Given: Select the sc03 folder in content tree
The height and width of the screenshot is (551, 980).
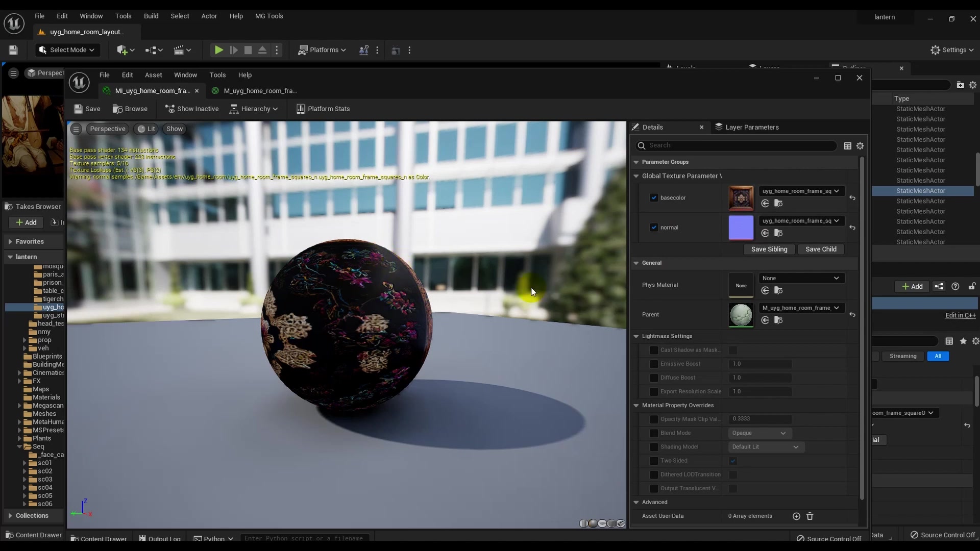Looking at the screenshot, I should (x=45, y=480).
